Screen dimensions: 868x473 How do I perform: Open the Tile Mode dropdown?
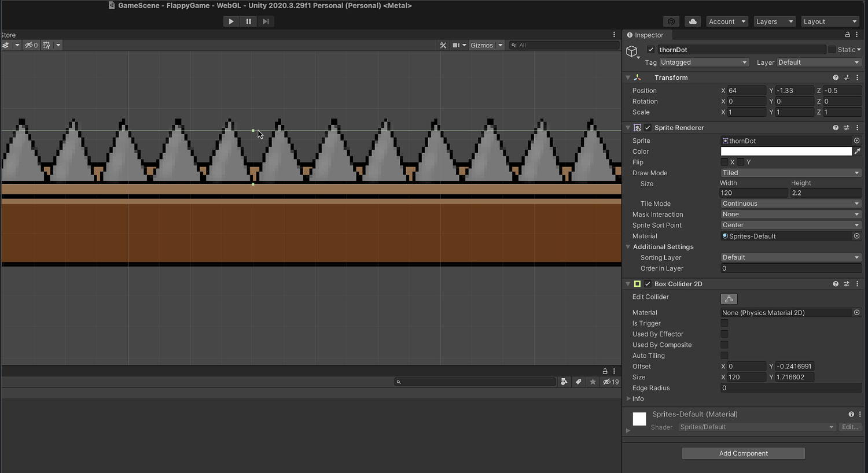(791, 204)
